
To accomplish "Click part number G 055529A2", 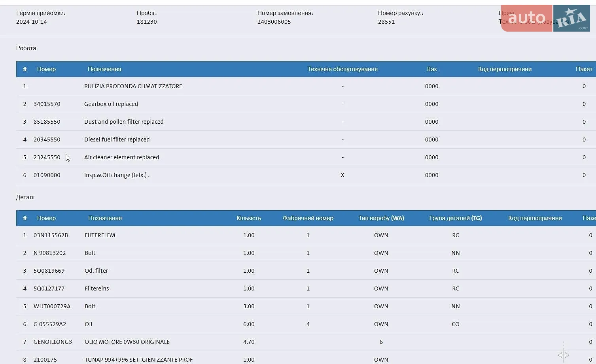I will (x=50, y=324).
